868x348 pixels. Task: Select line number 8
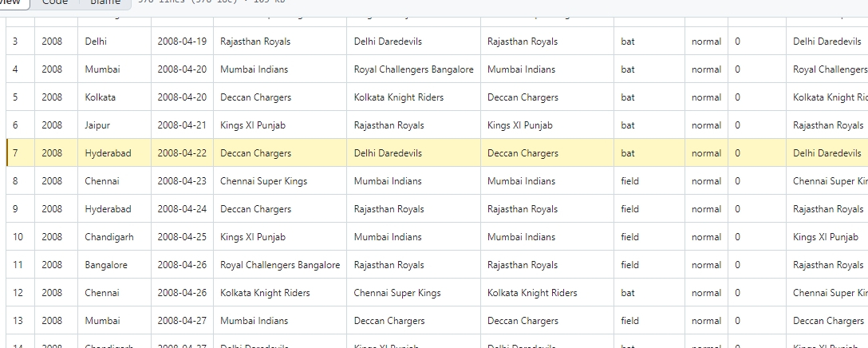point(21,181)
